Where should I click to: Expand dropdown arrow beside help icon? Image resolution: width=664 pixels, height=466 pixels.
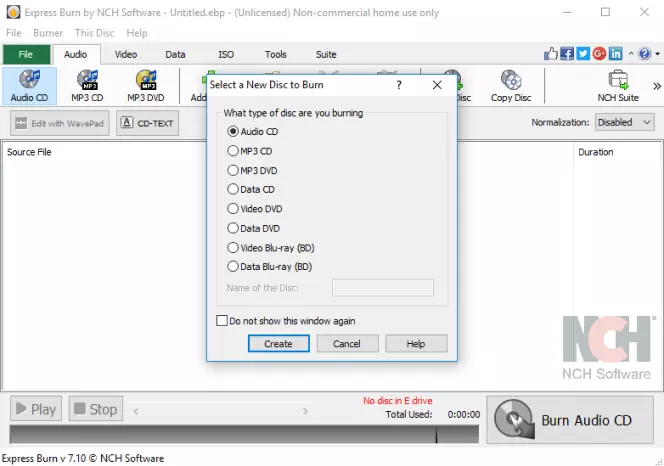[x=658, y=54]
